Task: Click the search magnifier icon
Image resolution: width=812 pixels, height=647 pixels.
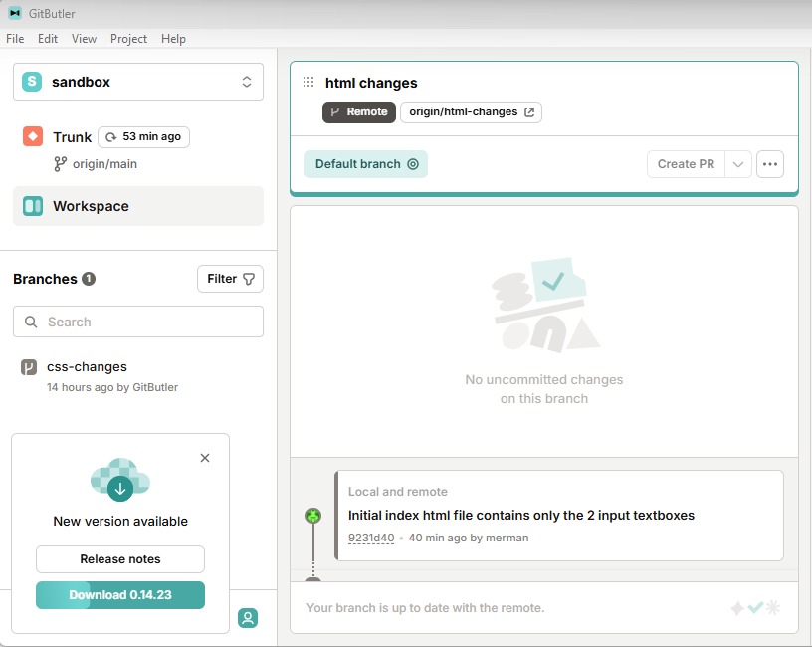Action: point(31,322)
